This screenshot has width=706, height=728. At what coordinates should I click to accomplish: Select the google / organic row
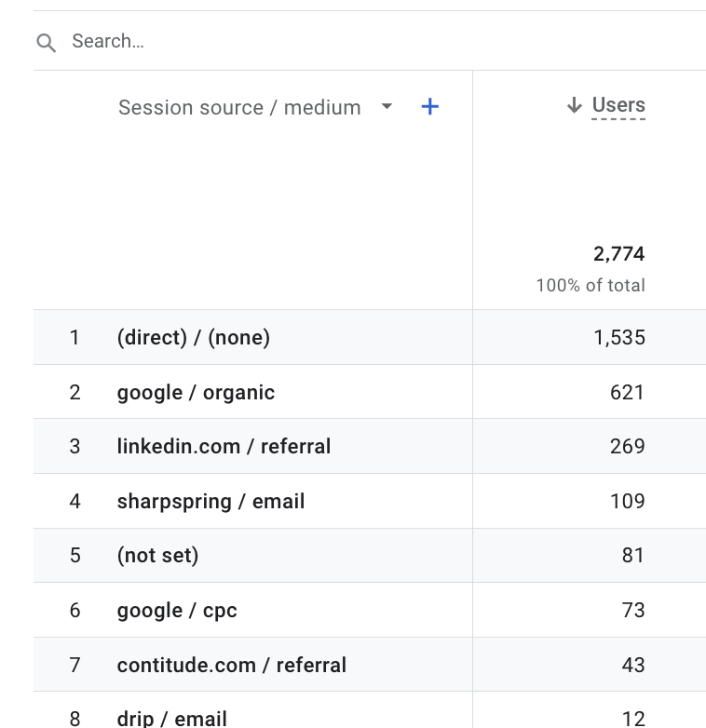pyautogui.click(x=196, y=392)
